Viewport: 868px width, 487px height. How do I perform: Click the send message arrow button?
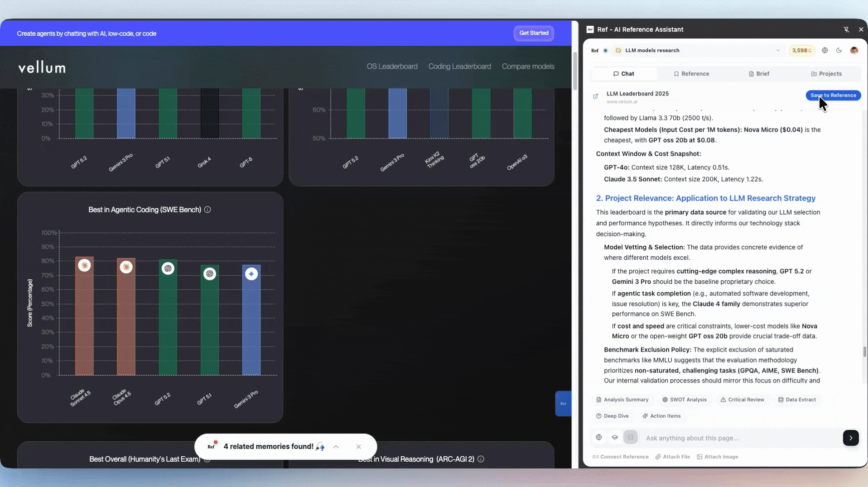(x=850, y=438)
